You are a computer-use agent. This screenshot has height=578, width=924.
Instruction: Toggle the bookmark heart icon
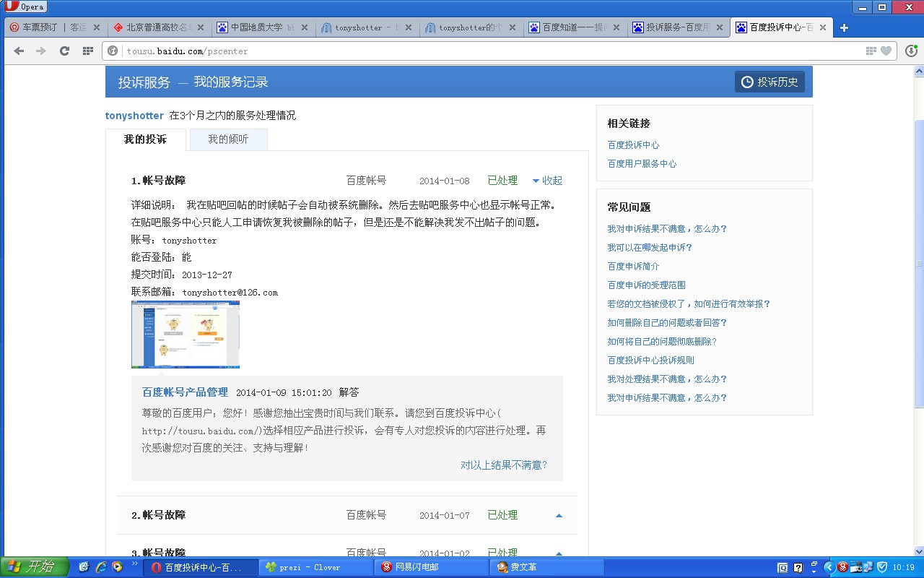886,51
